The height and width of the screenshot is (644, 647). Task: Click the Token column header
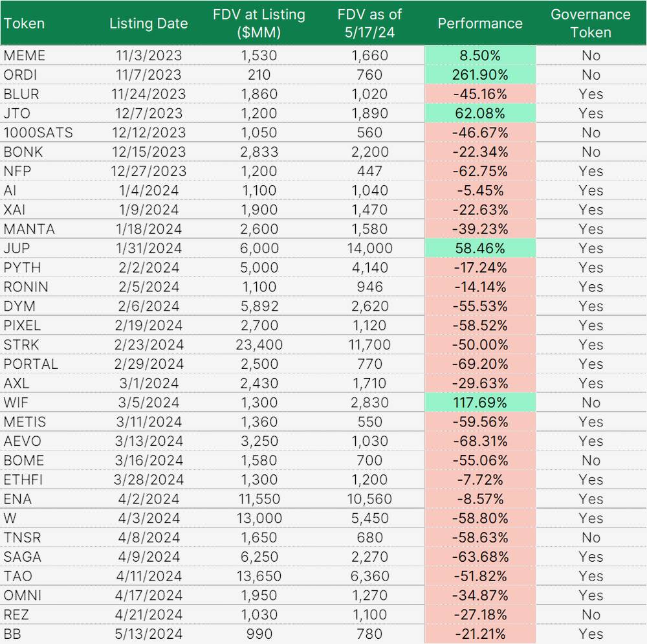(x=24, y=23)
